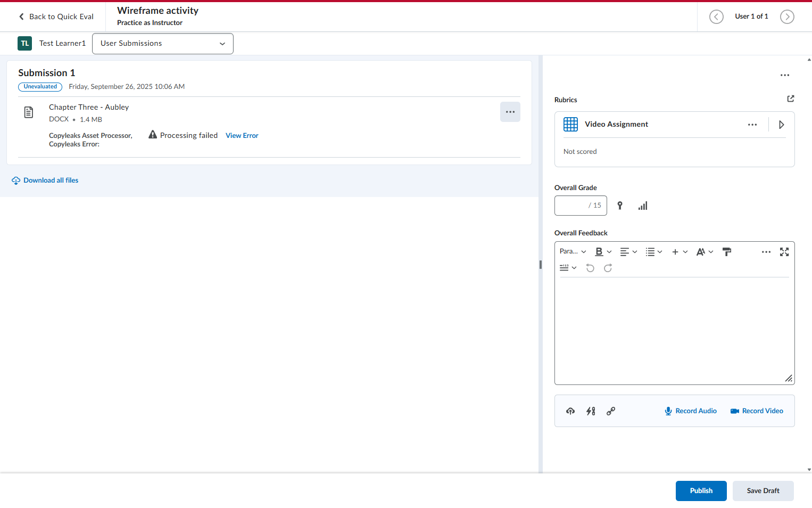Attach a link to existing activity
This screenshot has width=812, height=508.
coord(611,411)
